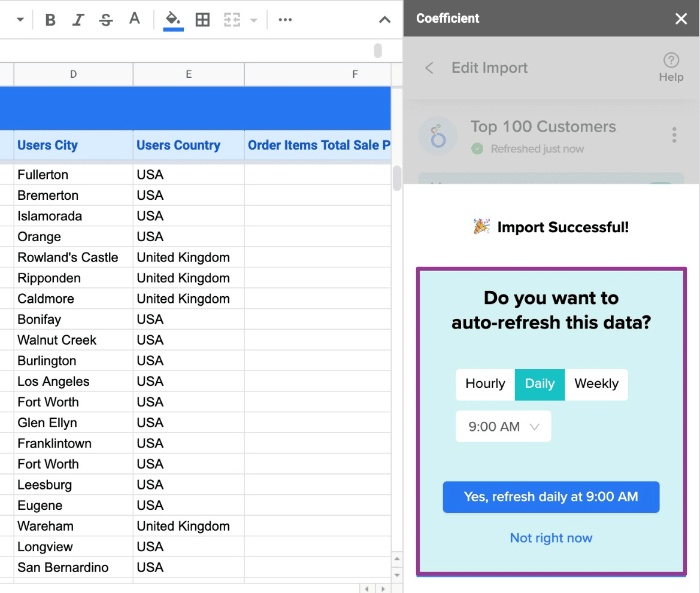
Task: Click the vertical scrollbar up arrow
Action: (x=397, y=559)
